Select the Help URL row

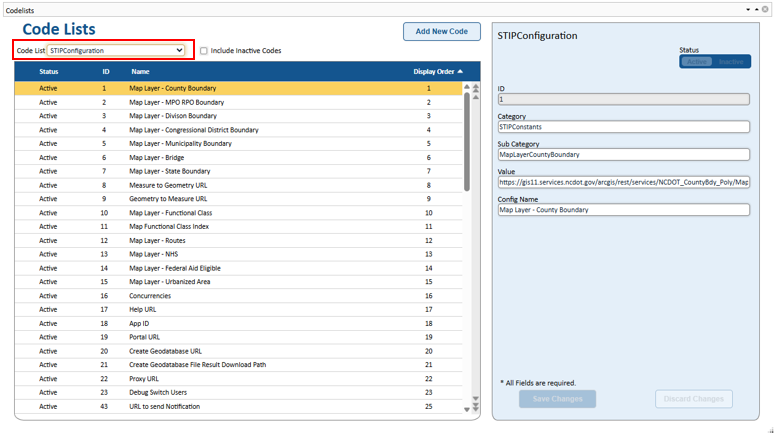(238, 310)
